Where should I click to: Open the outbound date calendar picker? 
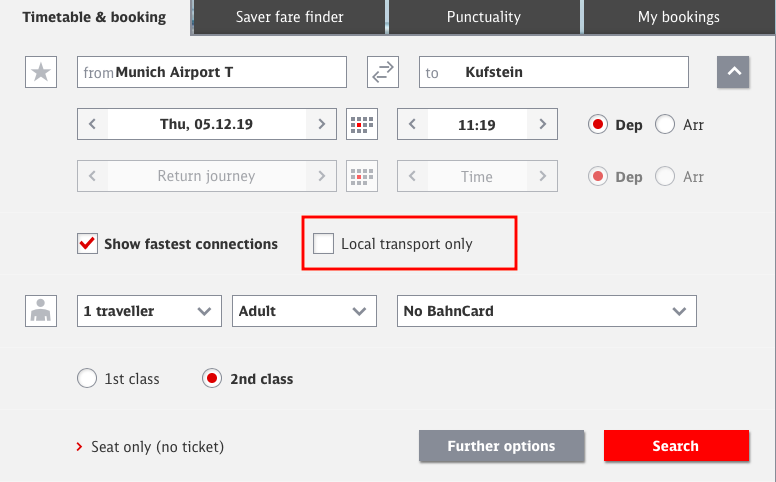pos(362,124)
